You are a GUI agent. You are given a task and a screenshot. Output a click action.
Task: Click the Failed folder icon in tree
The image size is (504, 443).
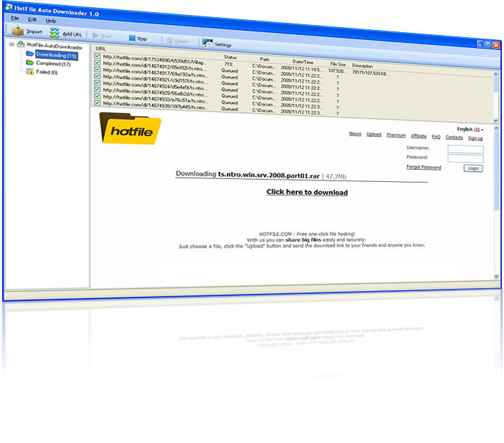pos(30,71)
